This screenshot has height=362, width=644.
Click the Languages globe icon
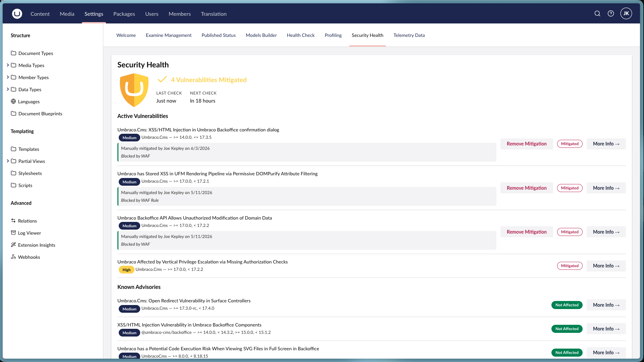(13, 102)
